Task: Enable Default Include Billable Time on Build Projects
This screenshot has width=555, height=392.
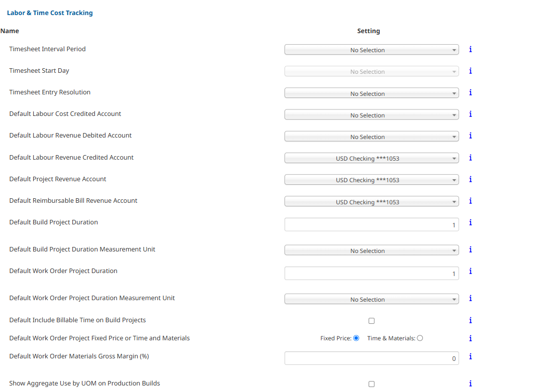Action: point(371,321)
